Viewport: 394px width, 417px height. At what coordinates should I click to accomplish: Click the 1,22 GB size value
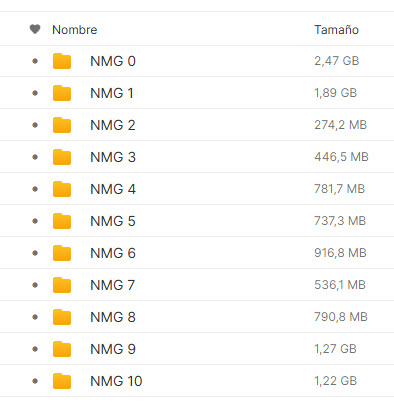(336, 381)
